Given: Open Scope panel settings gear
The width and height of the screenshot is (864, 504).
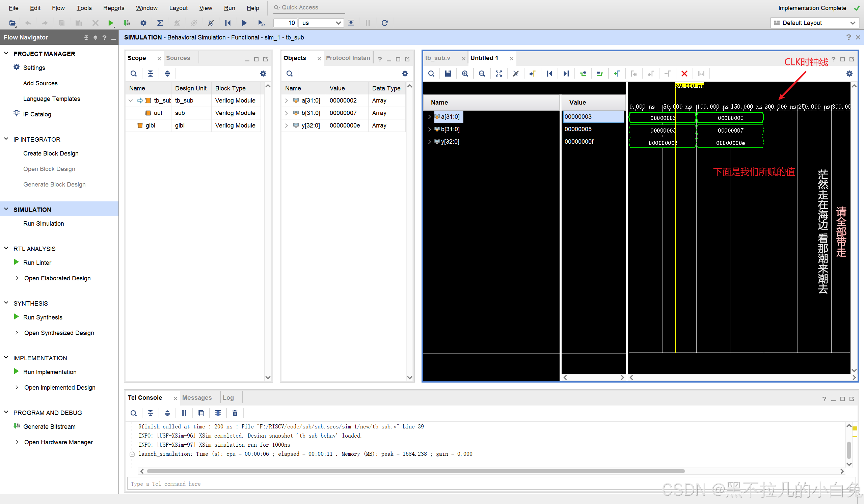Looking at the screenshot, I should tap(263, 74).
